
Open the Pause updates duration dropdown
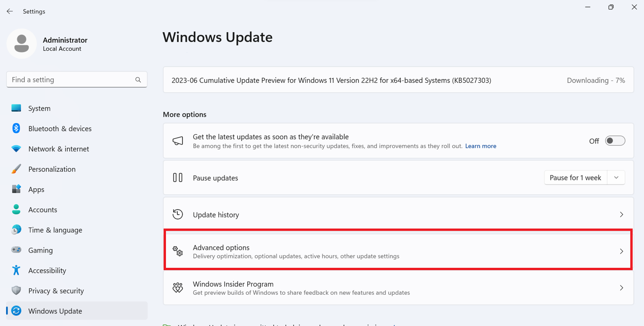616,177
